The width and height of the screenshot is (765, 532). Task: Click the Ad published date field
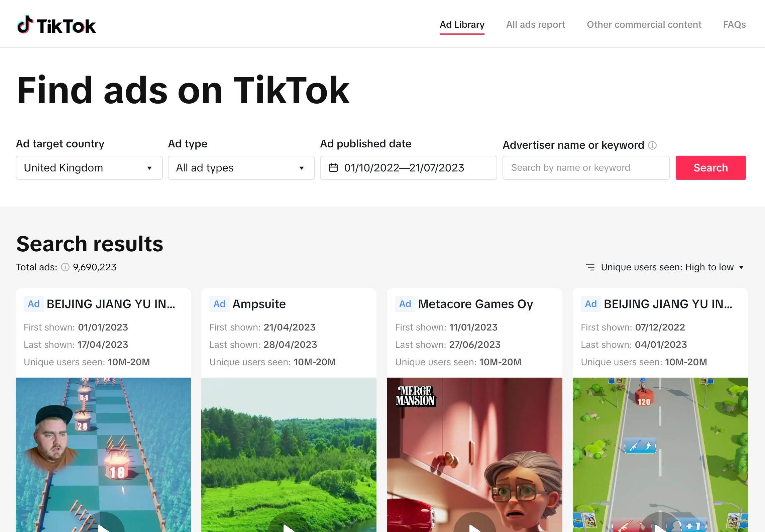pyautogui.click(x=408, y=168)
